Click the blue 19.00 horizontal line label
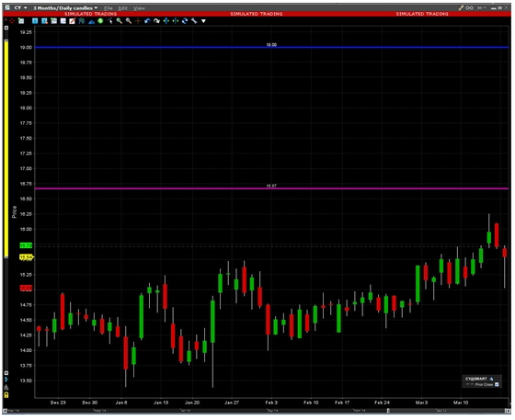This screenshot has width=515, height=420. tap(271, 45)
